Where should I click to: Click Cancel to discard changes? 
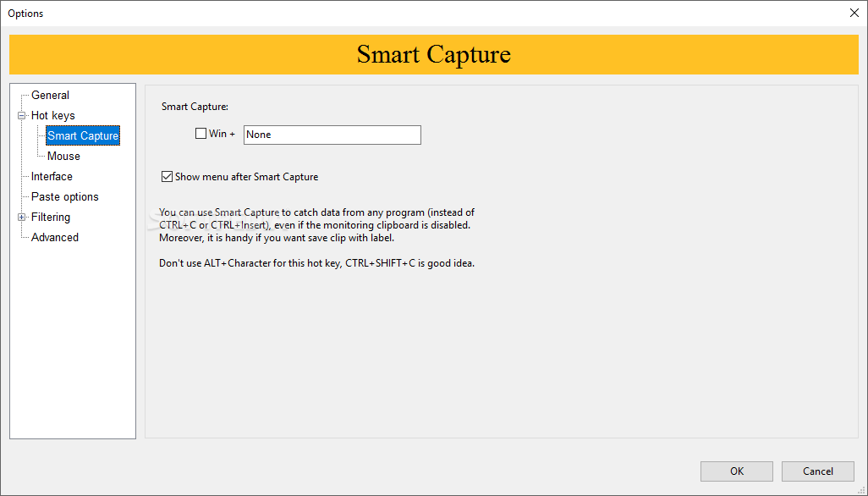[817, 471]
